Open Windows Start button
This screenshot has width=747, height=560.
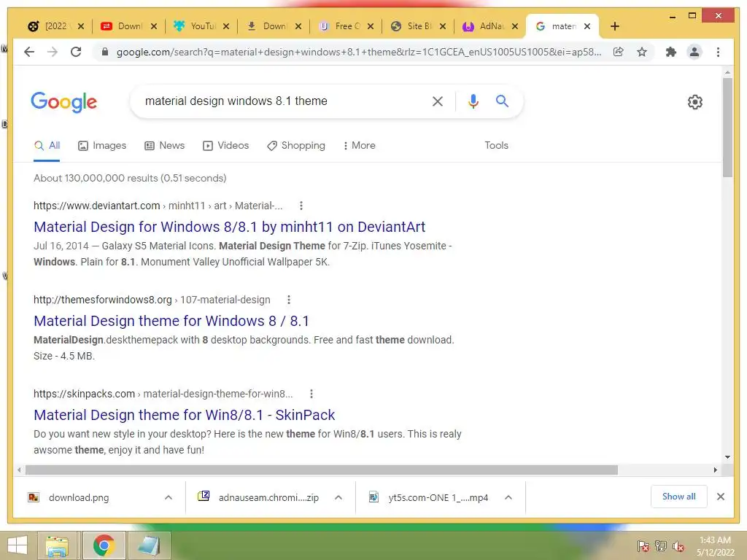[x=18, y=545]
